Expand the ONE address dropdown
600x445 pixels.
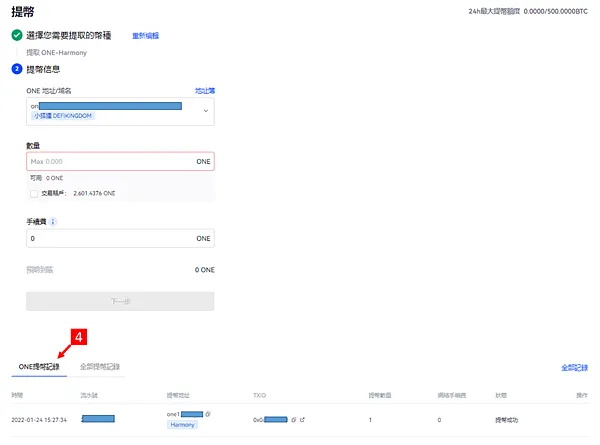pyautogui.click(x=205, y=111)
